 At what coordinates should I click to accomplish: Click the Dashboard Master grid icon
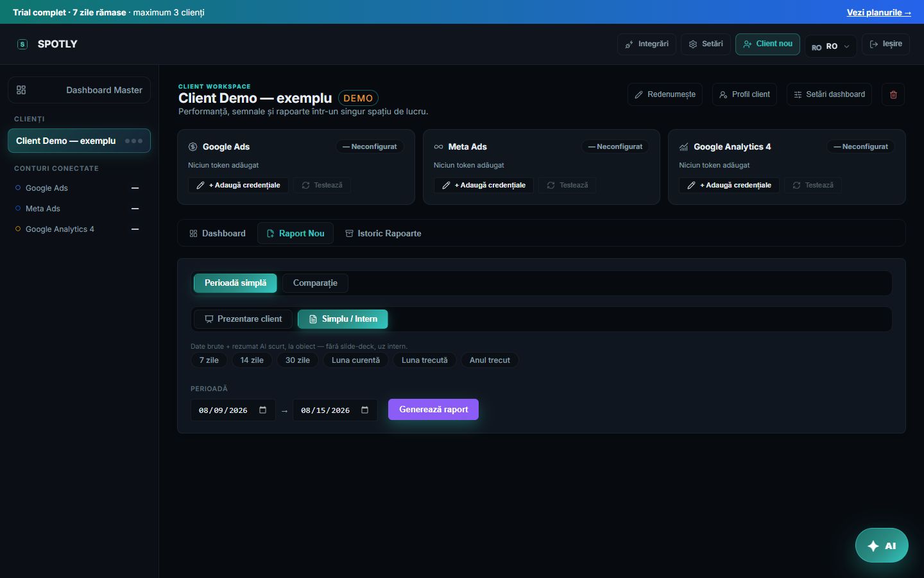click(21, 90)
